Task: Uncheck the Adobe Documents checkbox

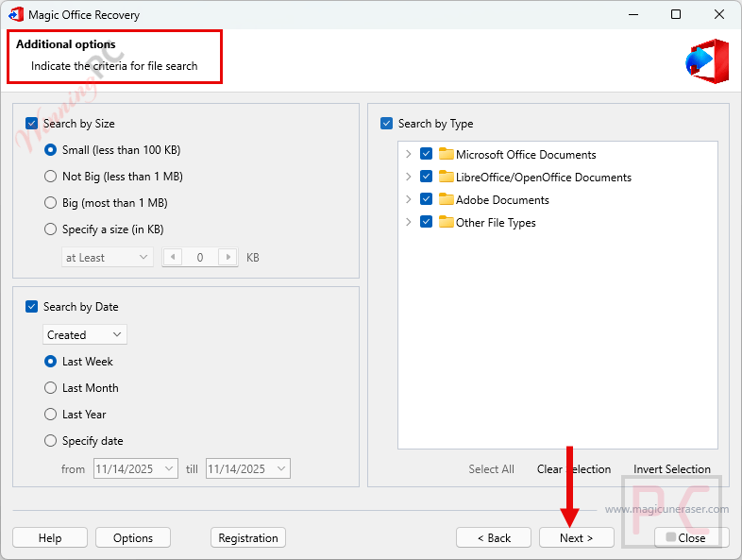Action: [x=426, y=199]
